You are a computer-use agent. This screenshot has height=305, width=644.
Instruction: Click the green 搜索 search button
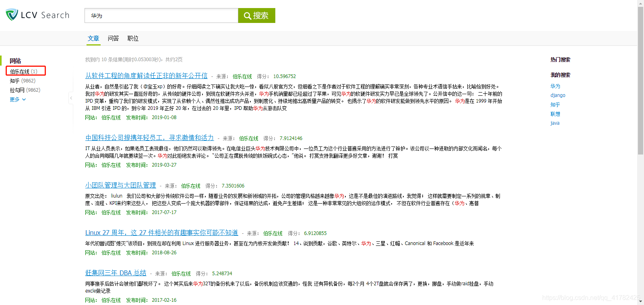pyautogui.click(x=256, y=15)
